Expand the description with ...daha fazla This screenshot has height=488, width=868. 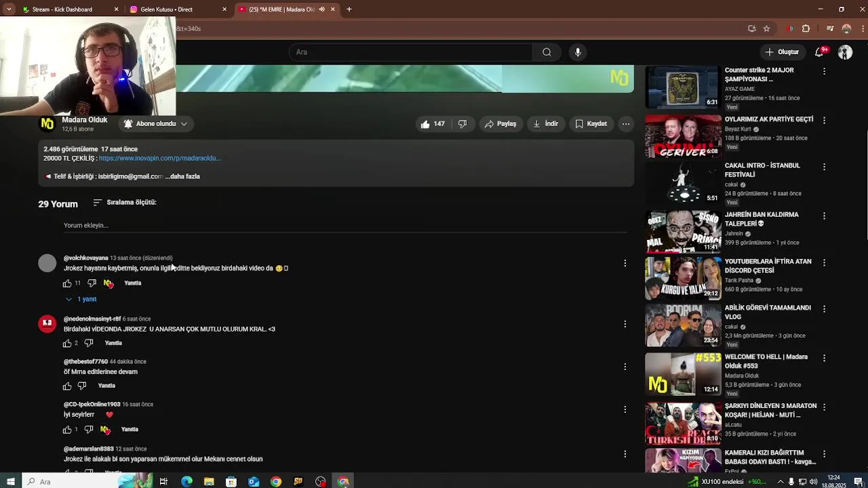click(182, 176)
